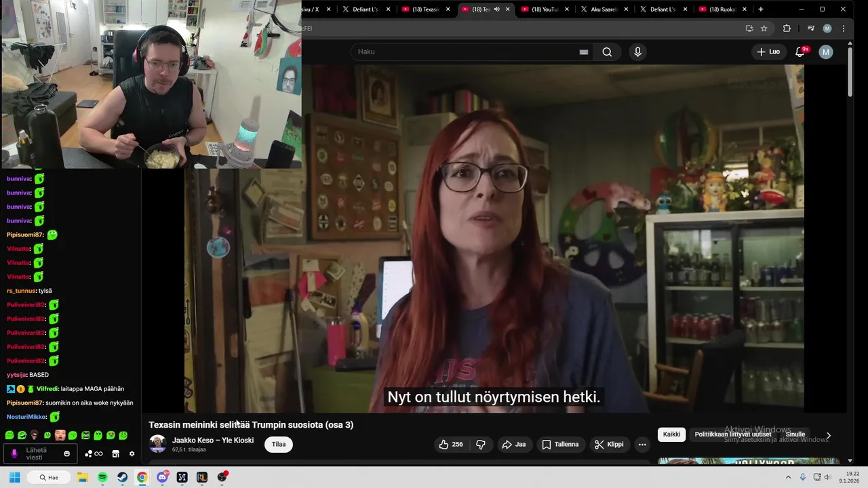Click the taskbar Hae search box
Viewport: 868px width, 488px height.
click(x=49, y=477)
